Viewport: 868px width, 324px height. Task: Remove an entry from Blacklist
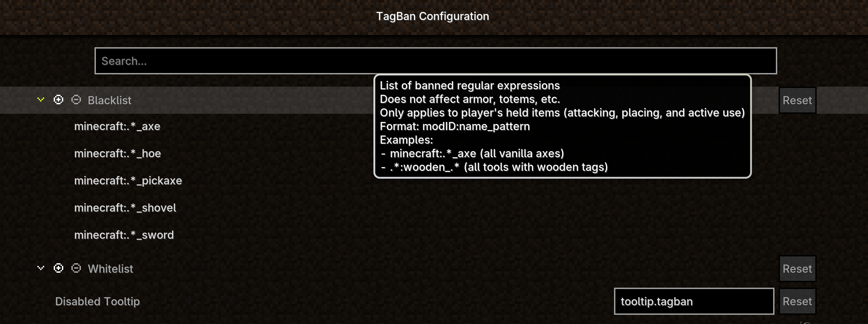click(76, 100)
